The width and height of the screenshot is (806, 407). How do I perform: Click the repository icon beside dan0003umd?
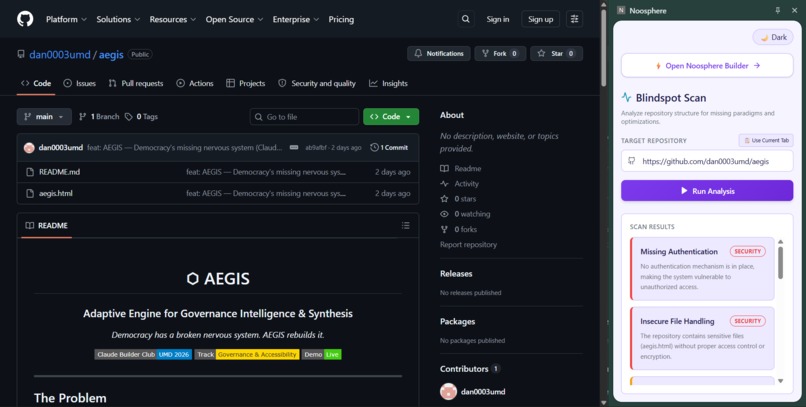click(x=21, y=54)
